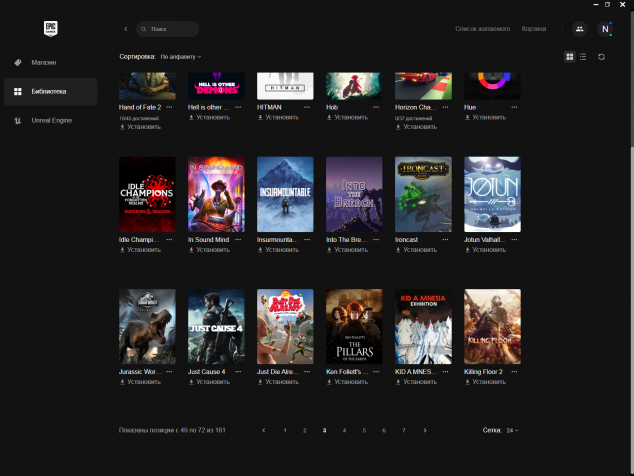Go to next page arrow in pagination
Image resolution: width=634 pixels, height=476 pixels.
pyautogui.click(x=425, y=430)
